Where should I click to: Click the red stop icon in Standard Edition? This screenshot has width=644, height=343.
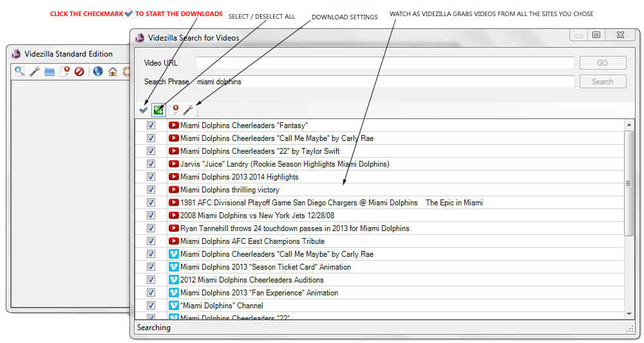coord(79,72)
